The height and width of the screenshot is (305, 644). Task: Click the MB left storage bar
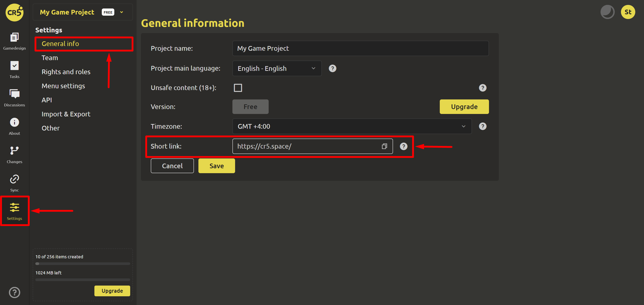(83, 280)
